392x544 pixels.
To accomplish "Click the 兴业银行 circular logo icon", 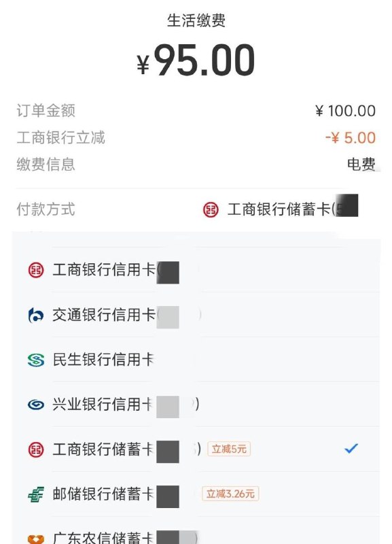I will click(x=35, y=404).
